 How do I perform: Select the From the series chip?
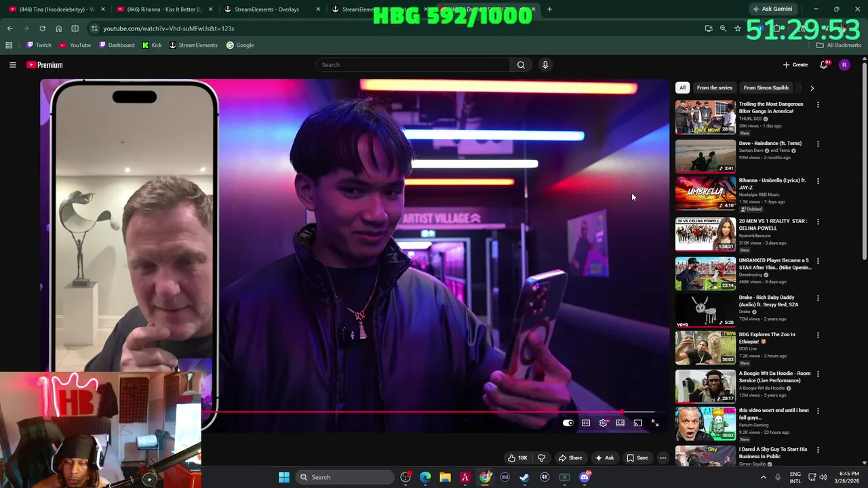(x=714, y=87)
